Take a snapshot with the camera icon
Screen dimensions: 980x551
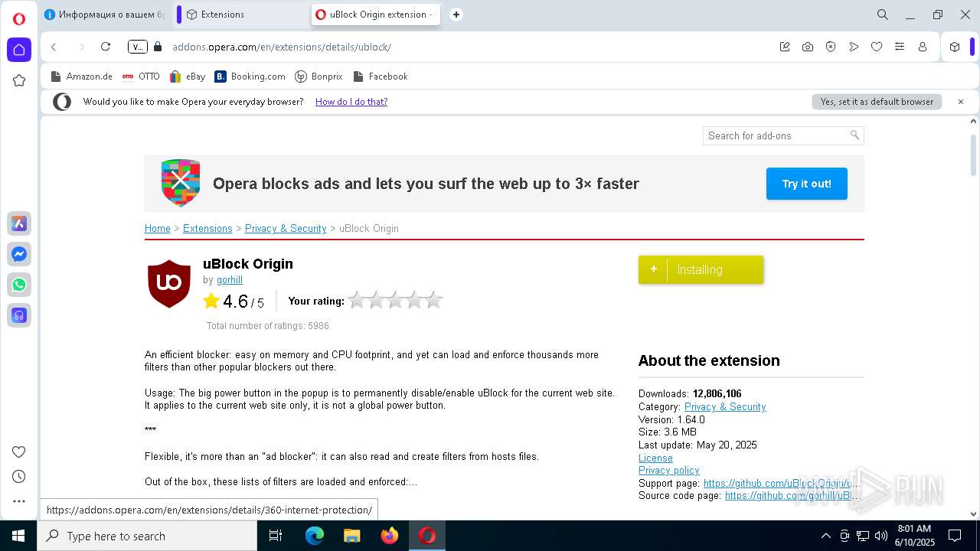808,47
